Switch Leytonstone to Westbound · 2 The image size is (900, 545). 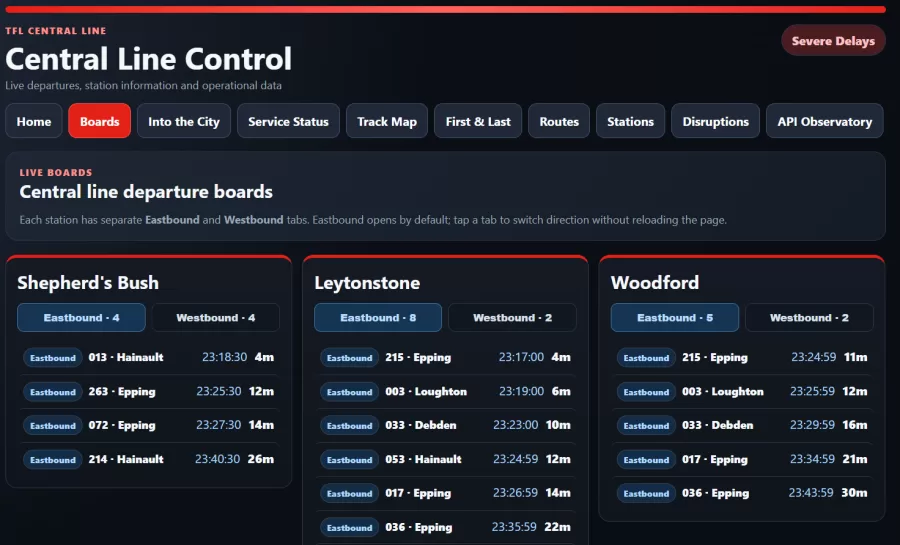512,317
